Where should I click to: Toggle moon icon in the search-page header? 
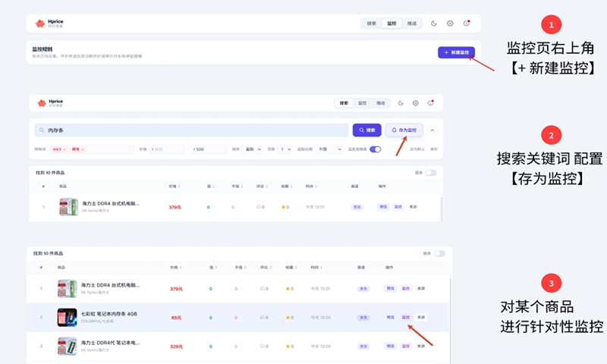pos(401,103)
